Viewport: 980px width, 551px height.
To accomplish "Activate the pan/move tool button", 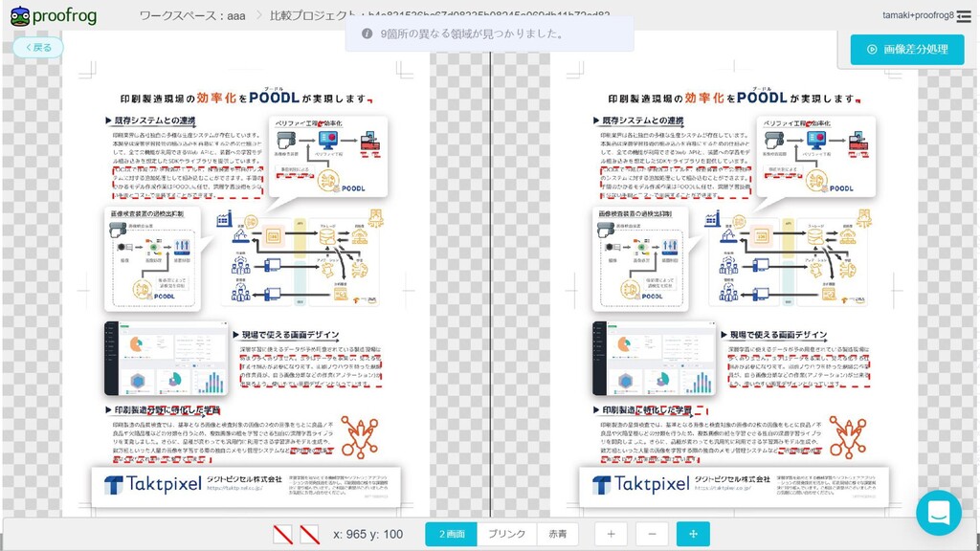I will coord(693,534).
